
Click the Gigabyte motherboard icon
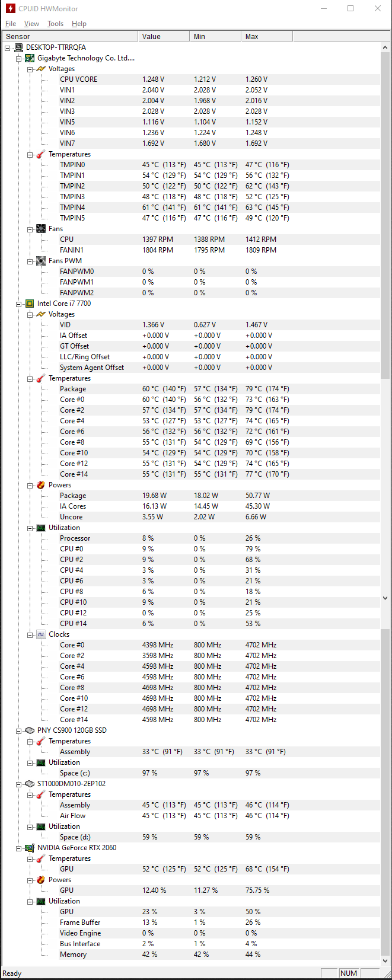(30, 58)
